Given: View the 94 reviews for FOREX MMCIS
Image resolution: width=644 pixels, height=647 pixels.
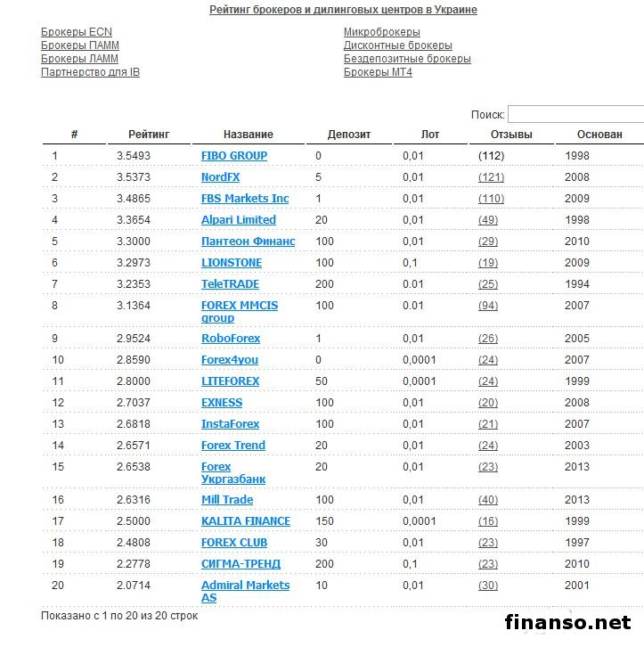Looking at the screenshot, I should pyautogui.click(x=488, y=306).
